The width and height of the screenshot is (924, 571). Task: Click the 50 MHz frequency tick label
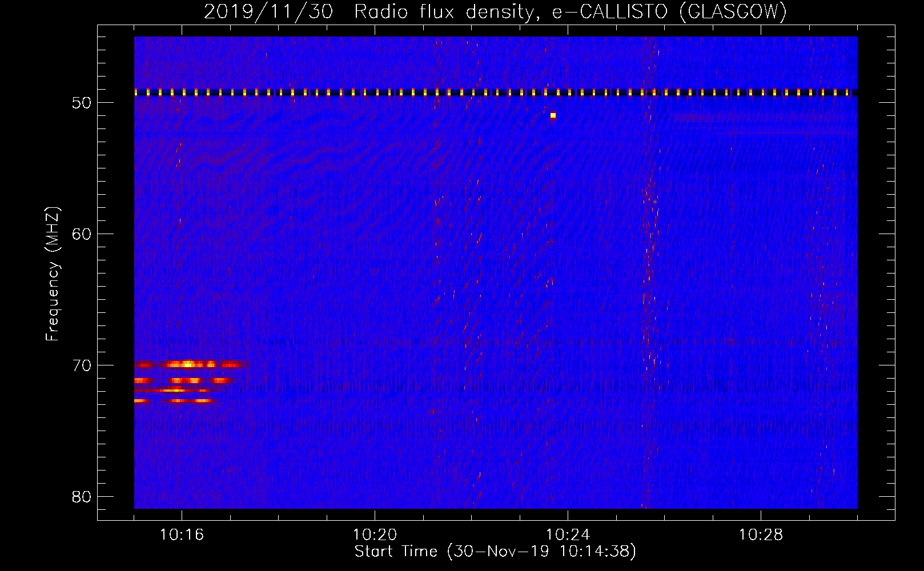tap(82, 103)
